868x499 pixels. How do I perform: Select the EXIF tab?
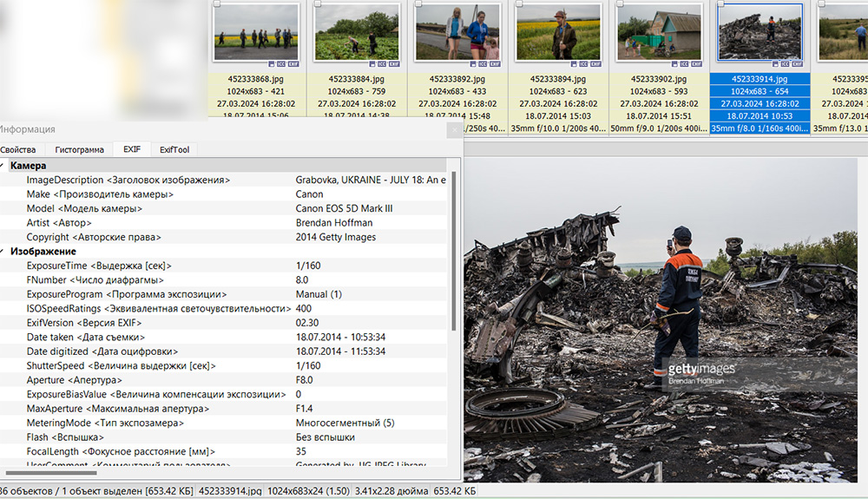pos(132,149)
